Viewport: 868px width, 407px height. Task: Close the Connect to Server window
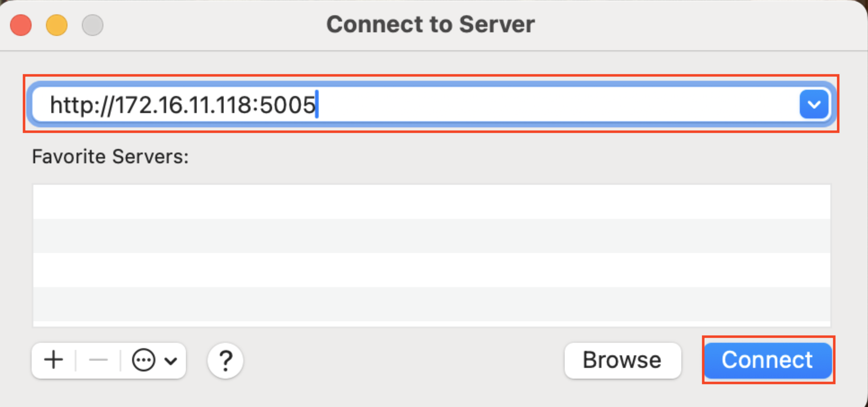click(21, 25)
